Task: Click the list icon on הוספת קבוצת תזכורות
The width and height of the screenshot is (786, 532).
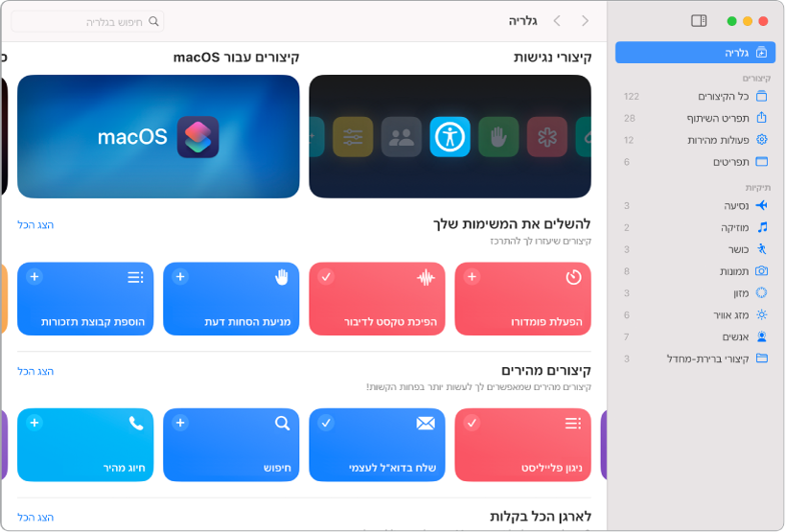Action: tap(135, 277)
